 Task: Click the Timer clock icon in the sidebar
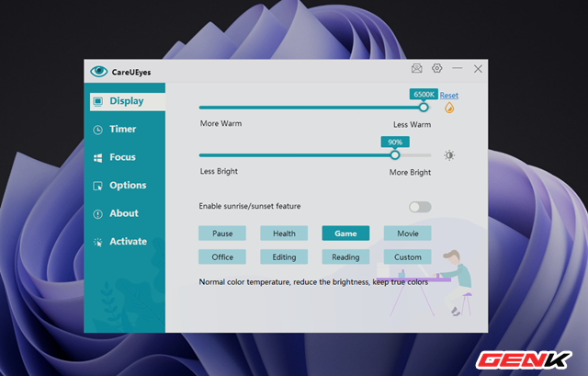(x=98, y=130)
